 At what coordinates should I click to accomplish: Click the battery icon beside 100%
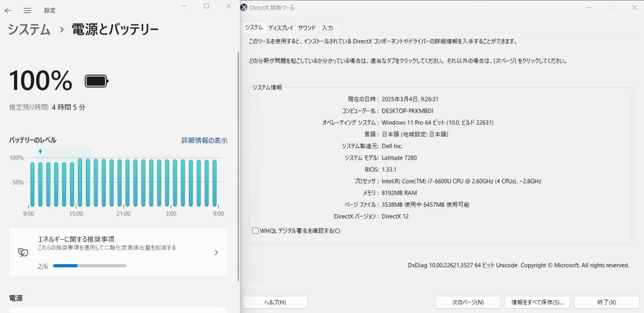click(x=97, y=81)
